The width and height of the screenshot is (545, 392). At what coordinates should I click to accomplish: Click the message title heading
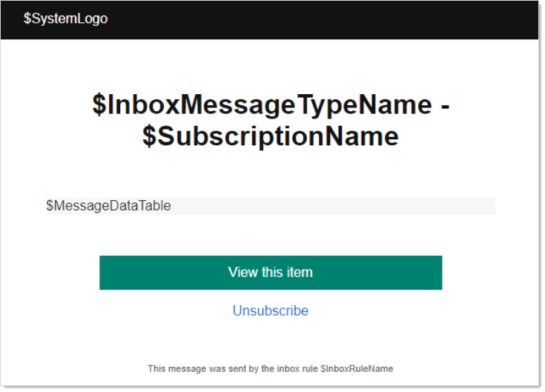pos(271,121)
